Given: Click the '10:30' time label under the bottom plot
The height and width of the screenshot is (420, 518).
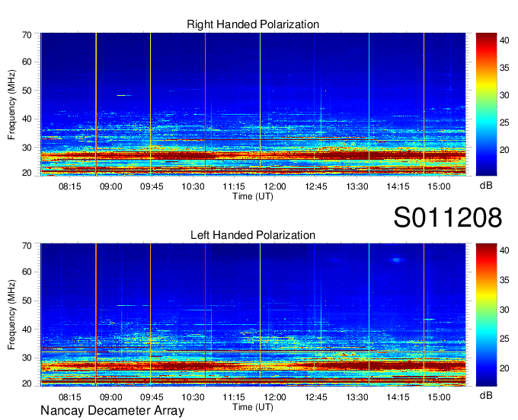Looking at the screenshot, I should 193,397.
